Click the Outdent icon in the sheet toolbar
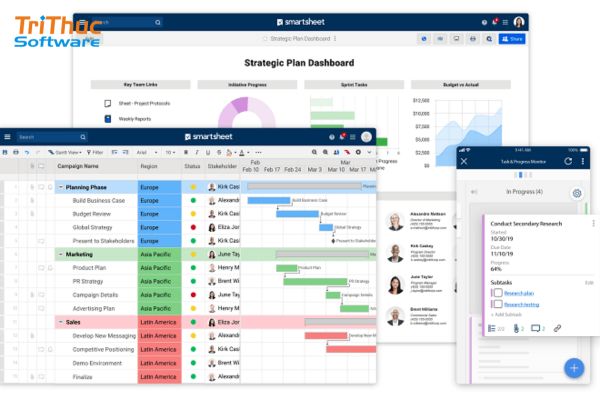Image resolution: width=600 pixels, height=400 pixels. pos(114,152)
